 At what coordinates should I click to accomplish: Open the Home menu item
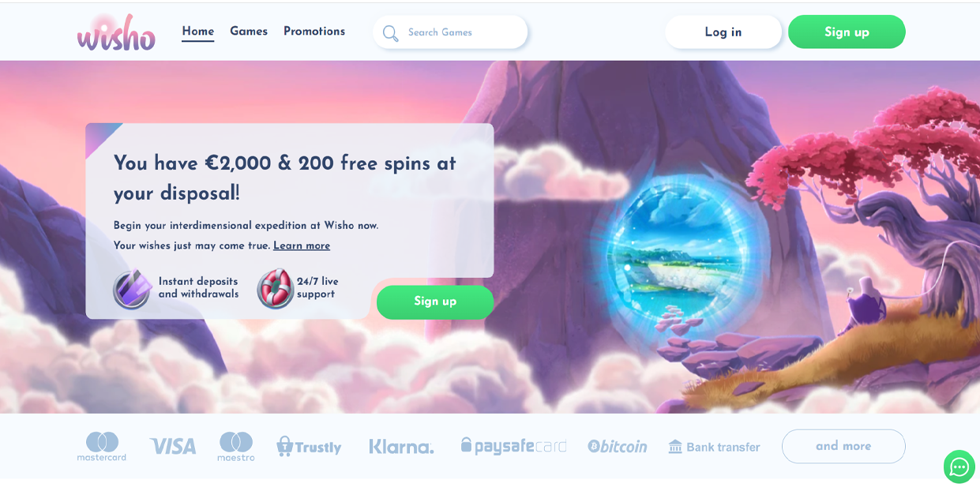click(x=198, y=32)
